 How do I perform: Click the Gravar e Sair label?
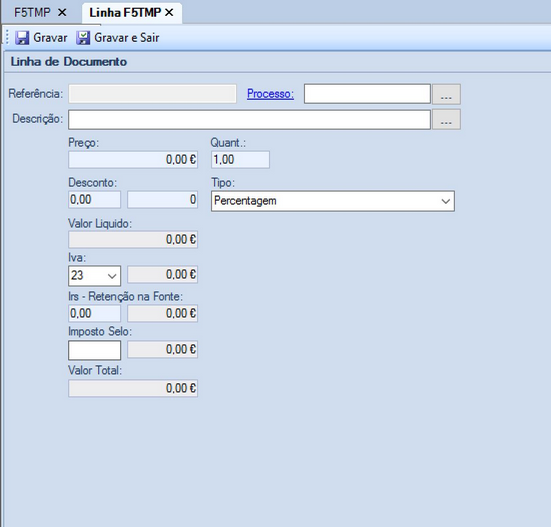pos(127,38)
